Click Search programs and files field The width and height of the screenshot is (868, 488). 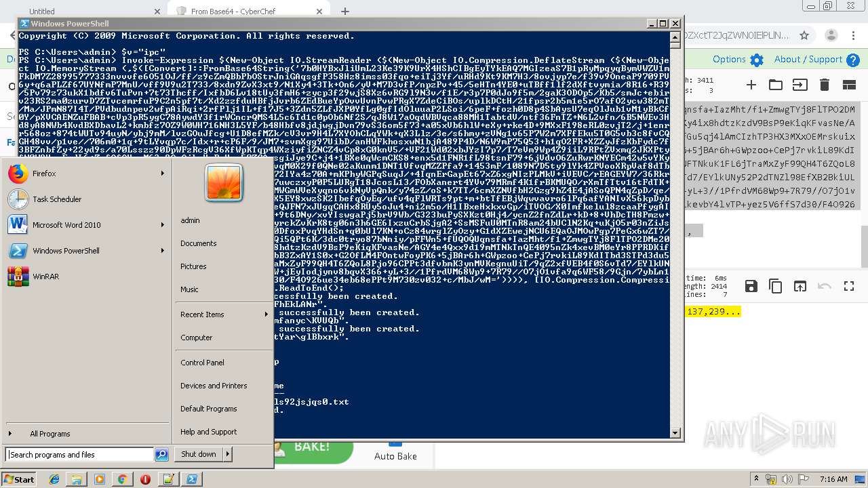[x=79, y=455]
